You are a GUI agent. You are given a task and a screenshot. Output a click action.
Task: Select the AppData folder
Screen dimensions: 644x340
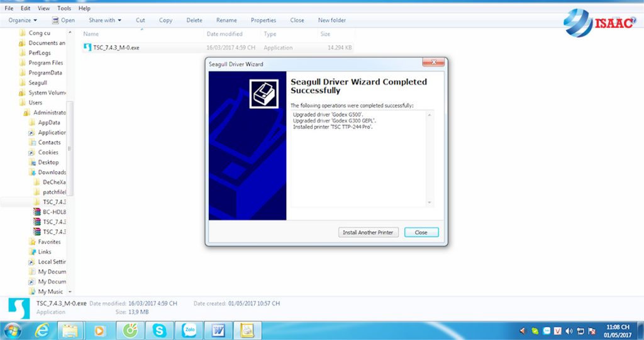(x=49, y=123)
